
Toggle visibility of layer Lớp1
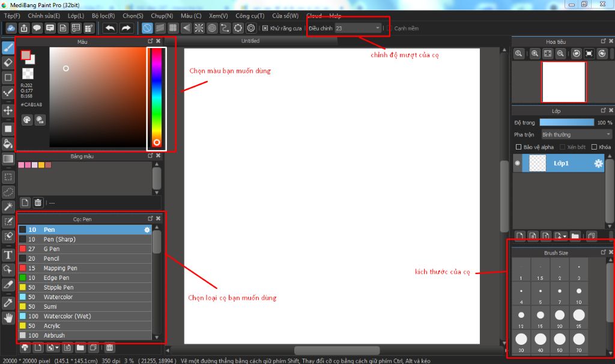517,163
